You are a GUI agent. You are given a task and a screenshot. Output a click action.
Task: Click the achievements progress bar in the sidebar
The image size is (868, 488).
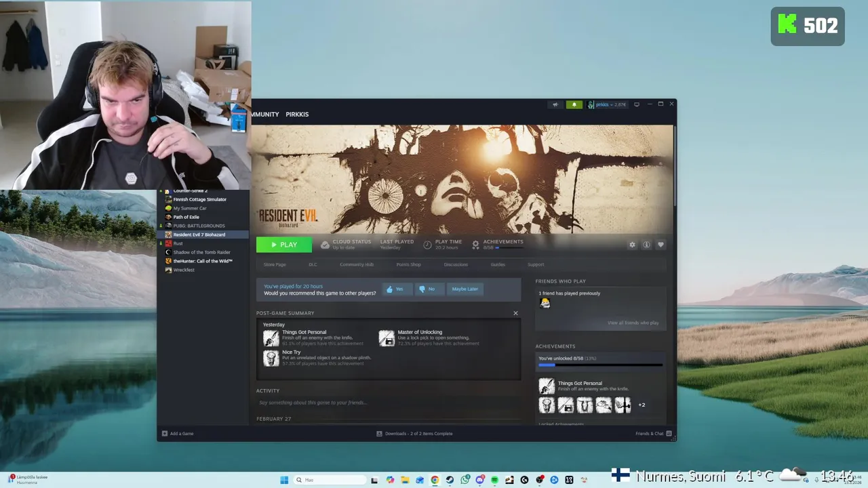point(600,366)
